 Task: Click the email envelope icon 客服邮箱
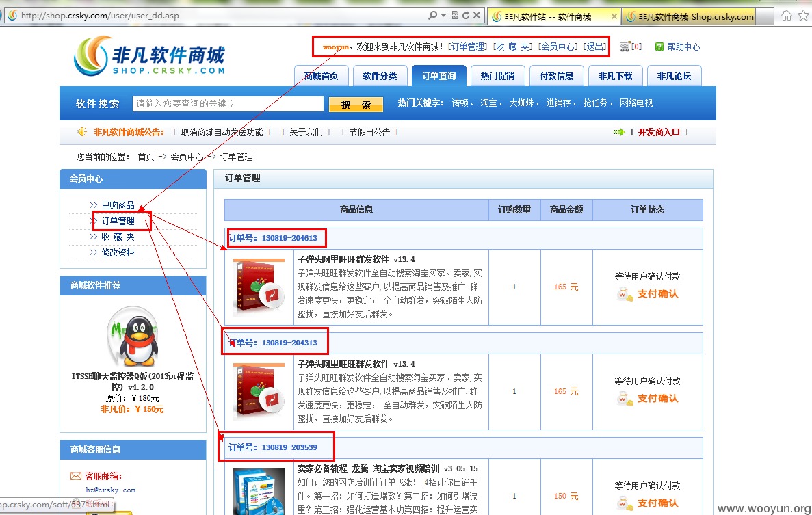point(76,475)
